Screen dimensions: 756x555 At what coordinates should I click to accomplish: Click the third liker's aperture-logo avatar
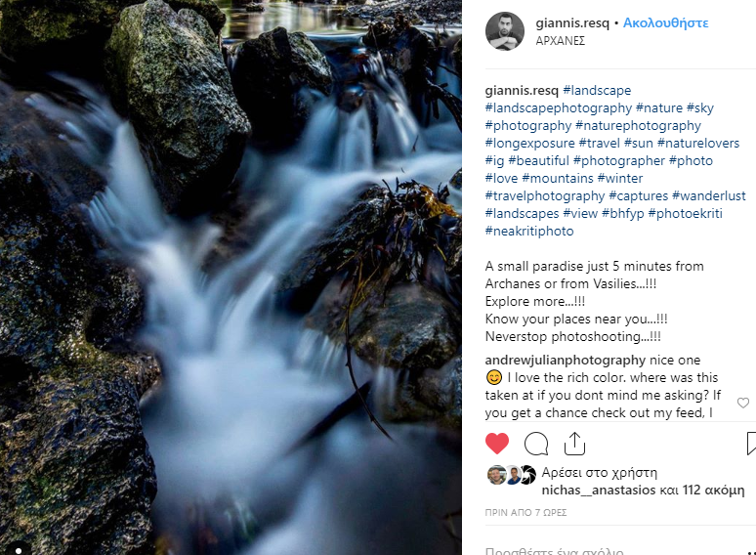527,476
